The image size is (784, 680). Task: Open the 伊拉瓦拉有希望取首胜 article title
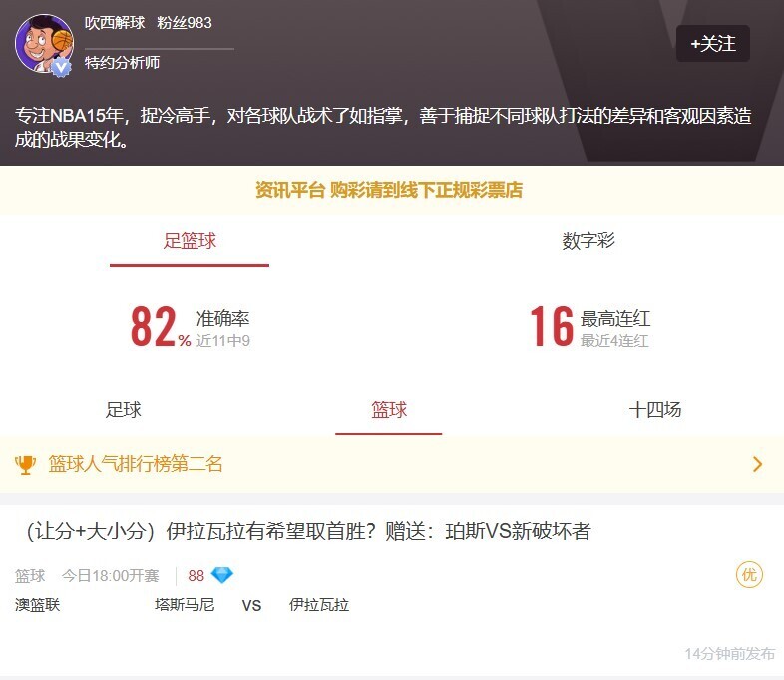(x=308, y=531)
